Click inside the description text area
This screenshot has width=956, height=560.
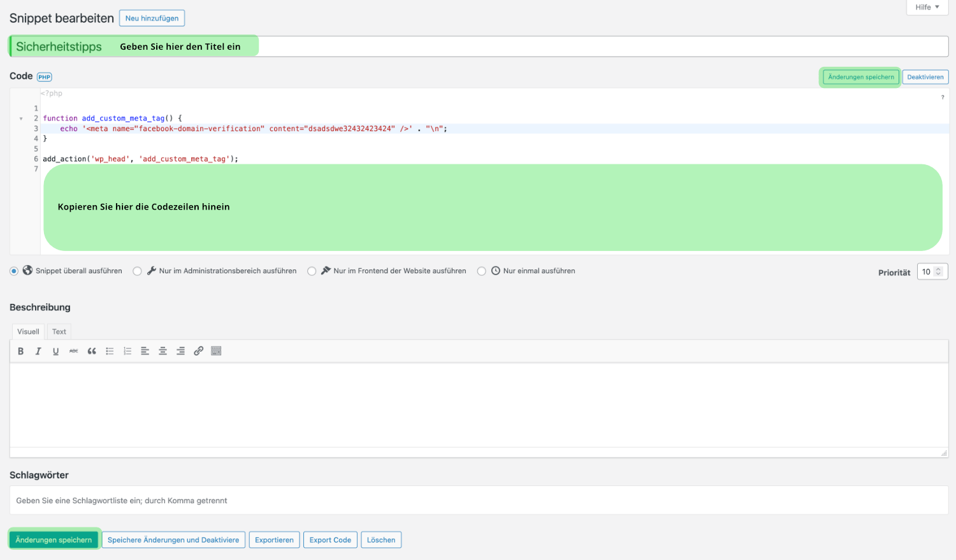coord(479,405)
